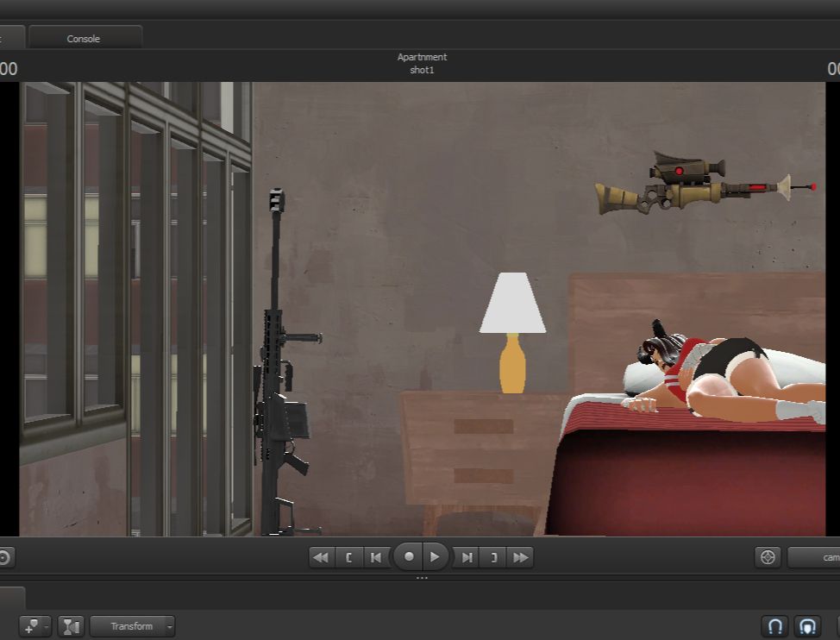Toggle the magnet icon with inner shape
The width and height of the screenshot is (840, 640).
tap(807, 626)
